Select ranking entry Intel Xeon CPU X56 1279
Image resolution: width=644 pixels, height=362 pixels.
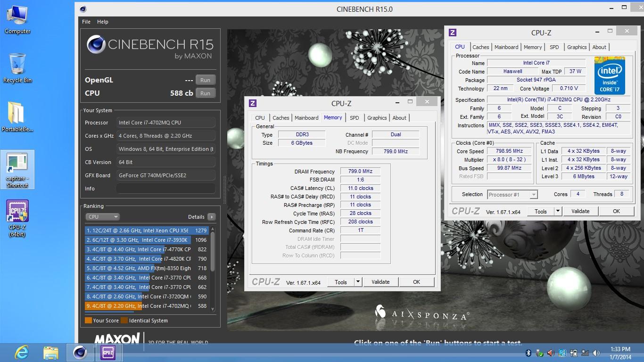coord(147,230)
